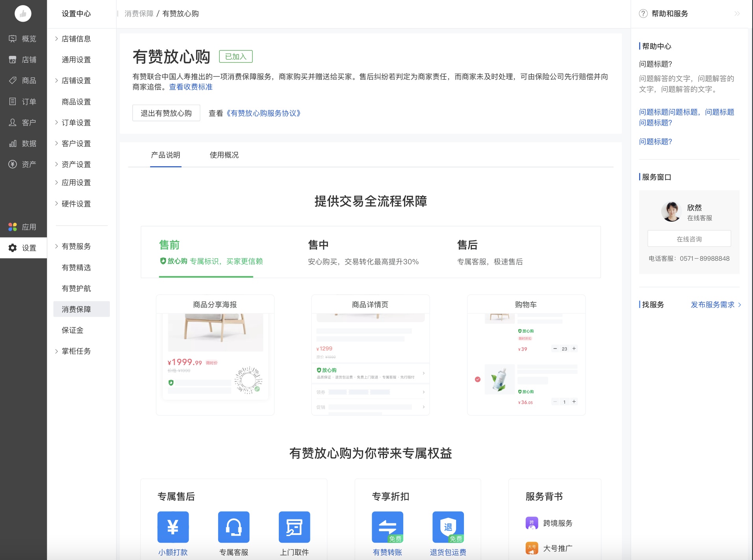Click the QR code in 商品分享海报 preview
This screenshot has height=560, width=753.
248,380
